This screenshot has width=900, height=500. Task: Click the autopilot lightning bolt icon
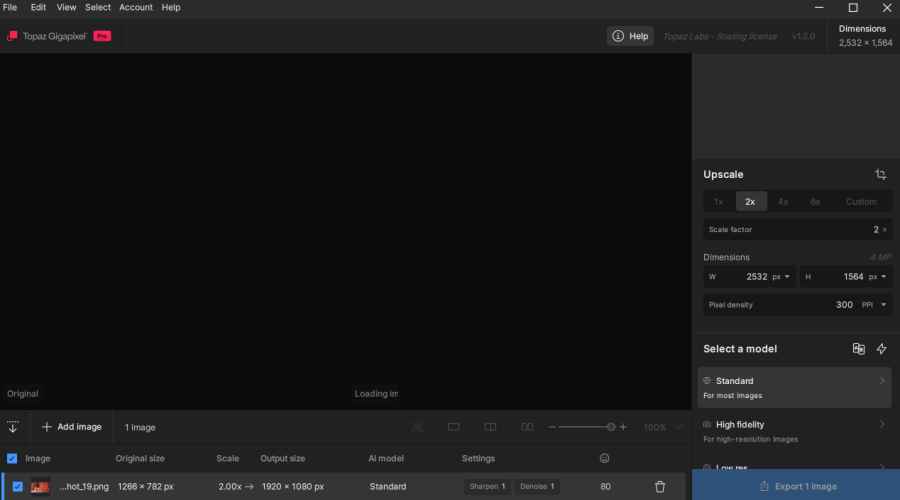pos(882,348)
